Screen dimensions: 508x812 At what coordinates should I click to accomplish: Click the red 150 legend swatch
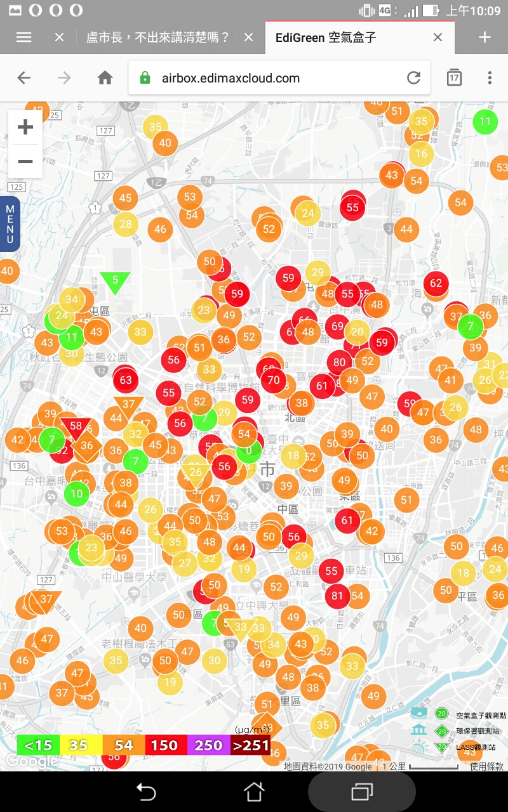(x=166, y=745)
